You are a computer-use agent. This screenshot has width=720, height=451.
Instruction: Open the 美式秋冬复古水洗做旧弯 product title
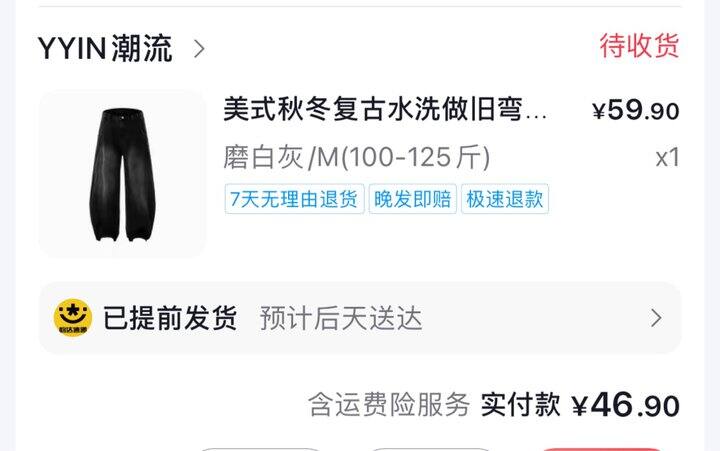pos(385,109)
